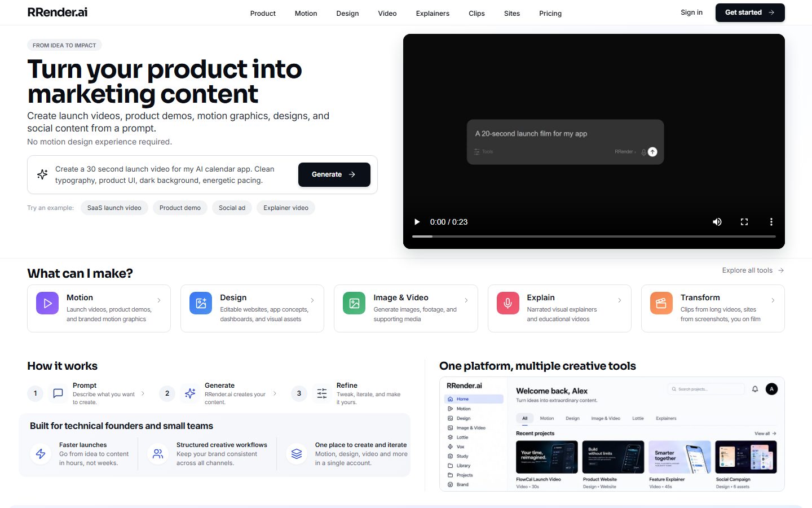
Task: Click the Structured creative workflows people icon
Action: coord(158,454)
